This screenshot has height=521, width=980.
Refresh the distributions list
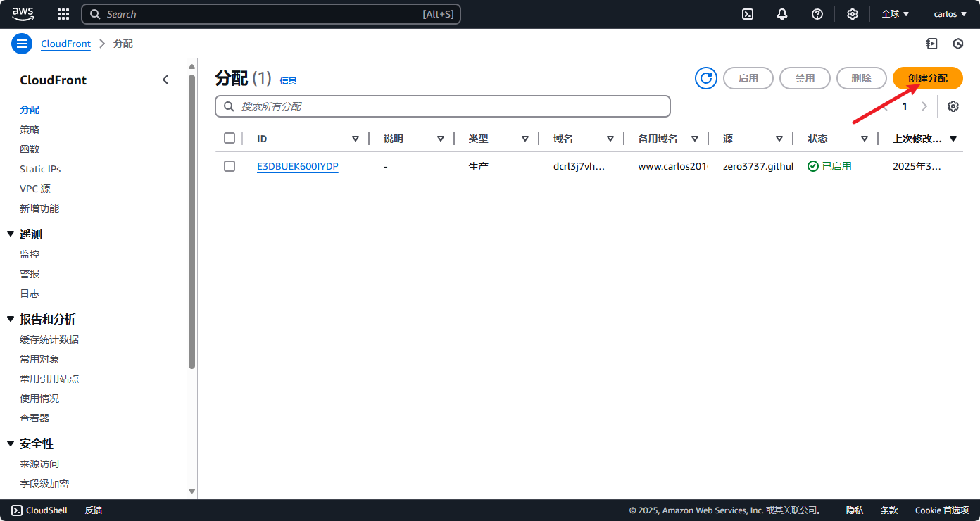[x=706, y=78]
